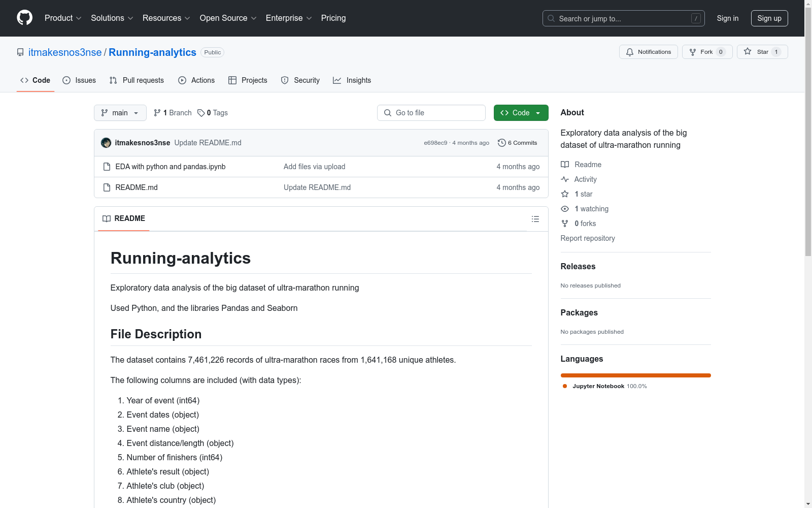
Task: Expand the main branch dropdown
Action: 120,113
